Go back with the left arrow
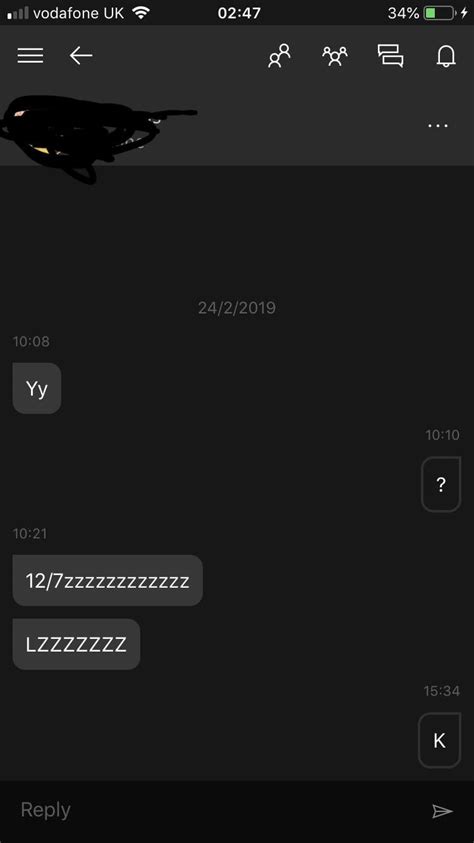474x843 pixels. pos(81,55)
